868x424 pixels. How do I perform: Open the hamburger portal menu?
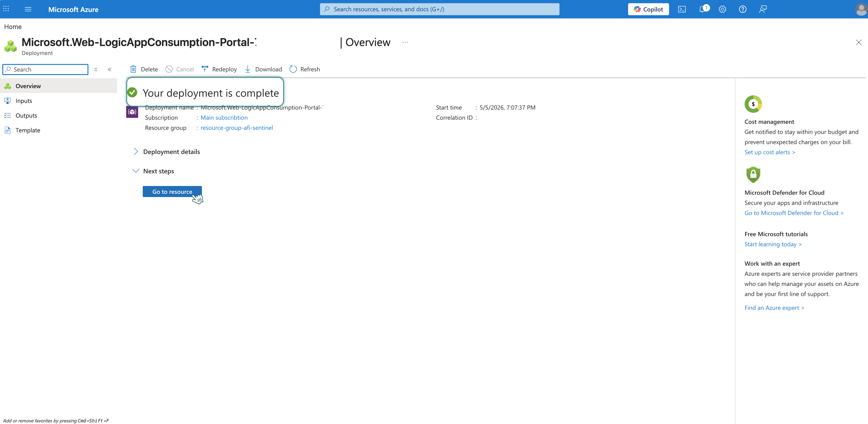pyautogui.click(x=28, y=9)
